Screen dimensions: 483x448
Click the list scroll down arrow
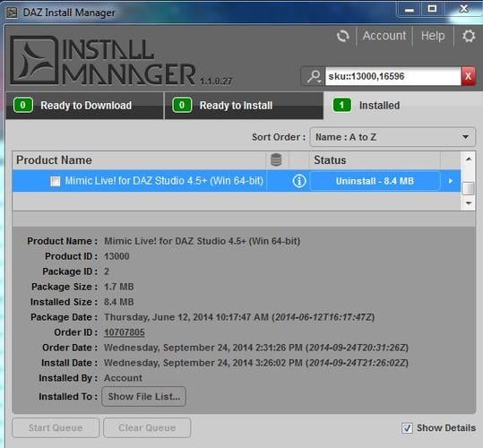tap(469, 203)
